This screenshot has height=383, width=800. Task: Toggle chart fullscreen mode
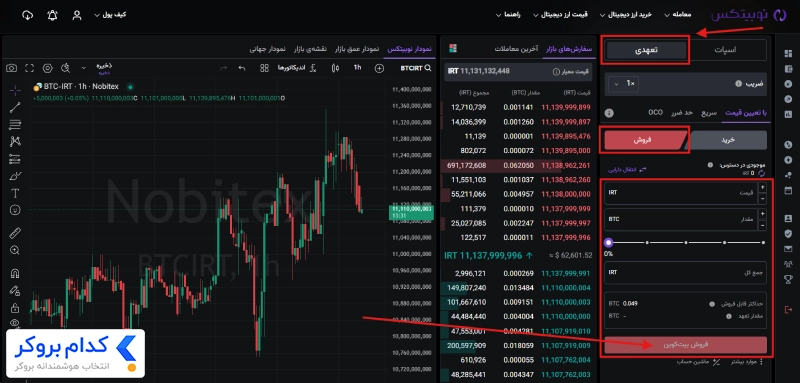[30, 68]
